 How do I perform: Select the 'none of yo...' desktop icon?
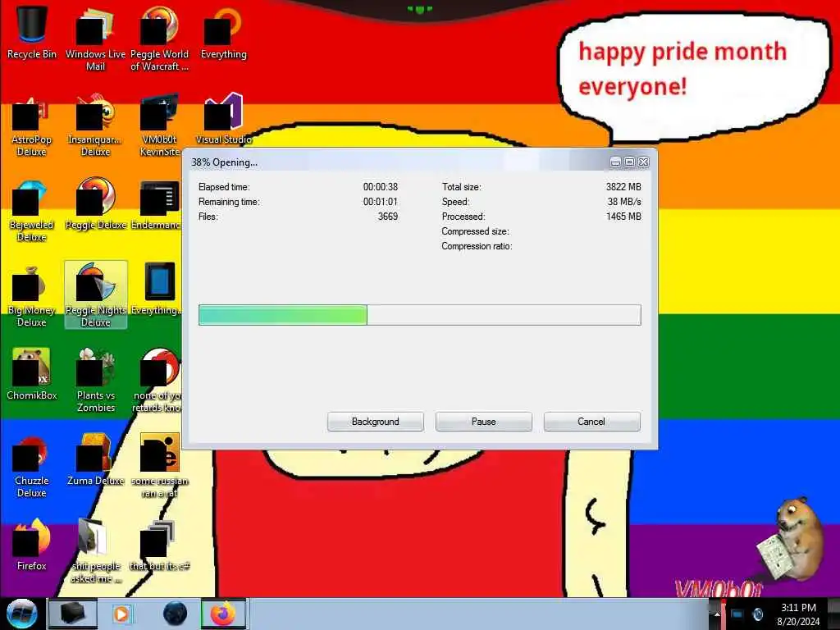coord(158,379)
